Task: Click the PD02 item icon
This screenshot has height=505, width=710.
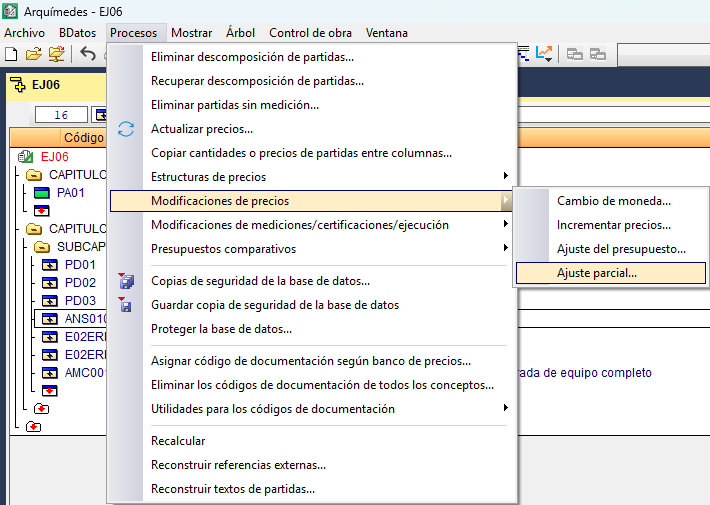Action: click(x=50, y=283)
